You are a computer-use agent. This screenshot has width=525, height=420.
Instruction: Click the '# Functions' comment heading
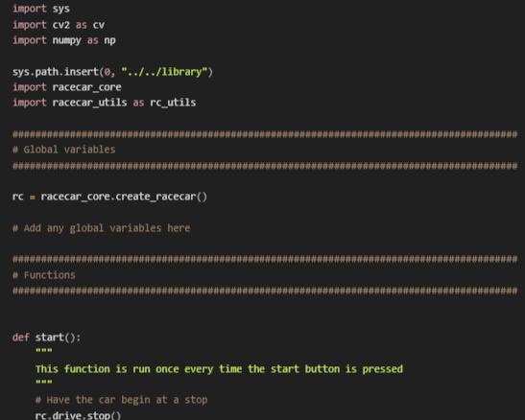(44, 275)
